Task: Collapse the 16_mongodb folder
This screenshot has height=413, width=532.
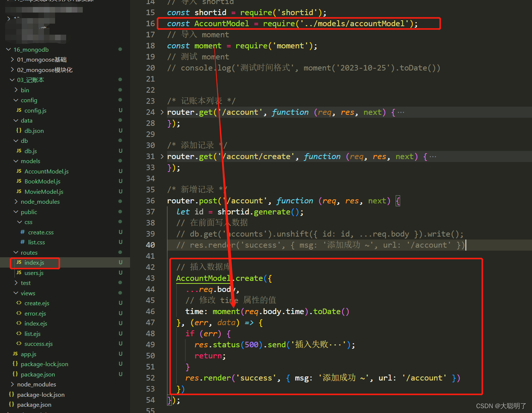Action: (8, 49)
